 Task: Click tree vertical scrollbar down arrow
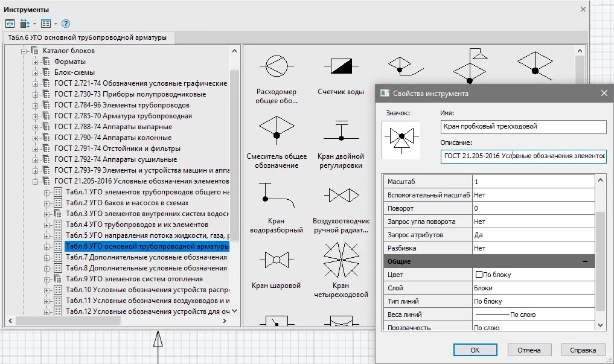pos(234,311)
